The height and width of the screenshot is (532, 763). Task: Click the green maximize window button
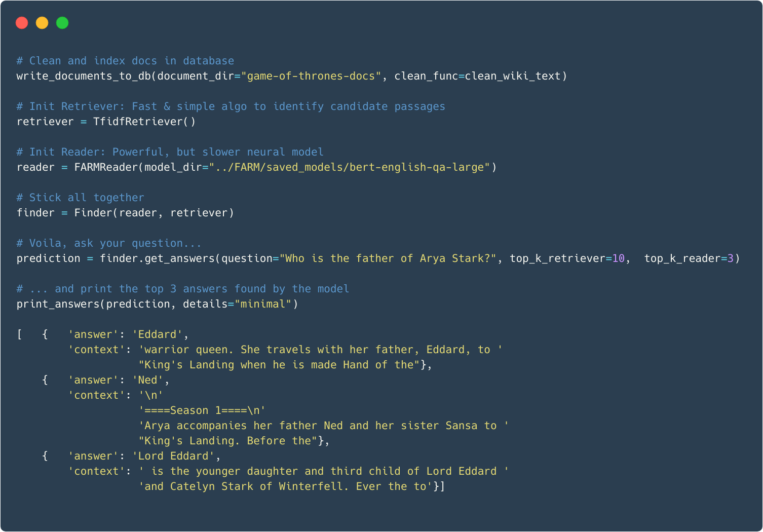click(62, 23)
